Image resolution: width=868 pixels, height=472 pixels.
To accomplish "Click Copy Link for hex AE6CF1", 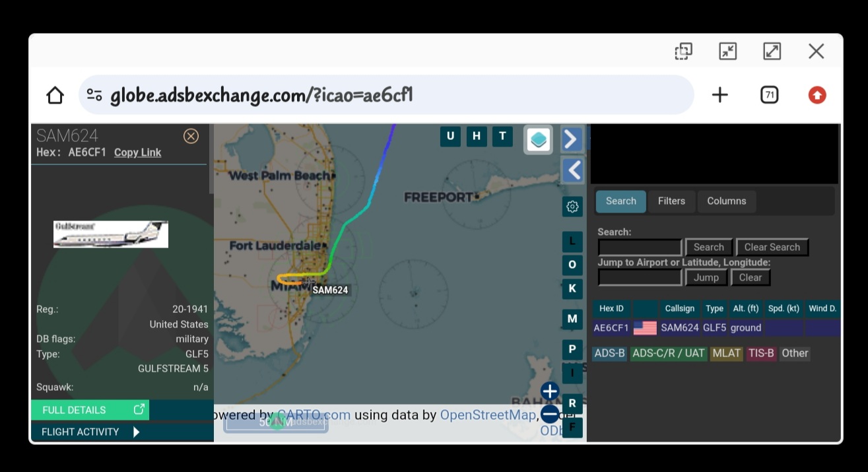I will (x=137, y=152).
